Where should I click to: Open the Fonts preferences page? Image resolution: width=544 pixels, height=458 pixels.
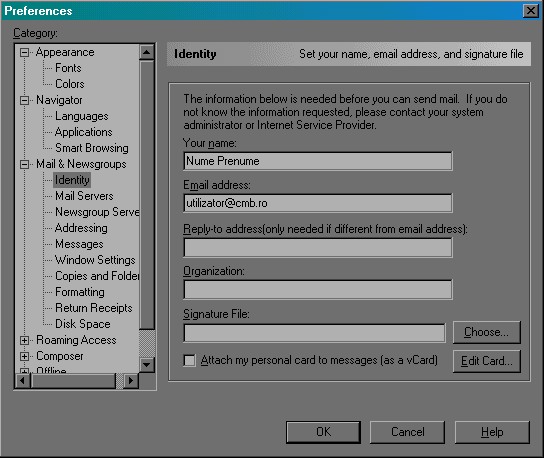68,68
